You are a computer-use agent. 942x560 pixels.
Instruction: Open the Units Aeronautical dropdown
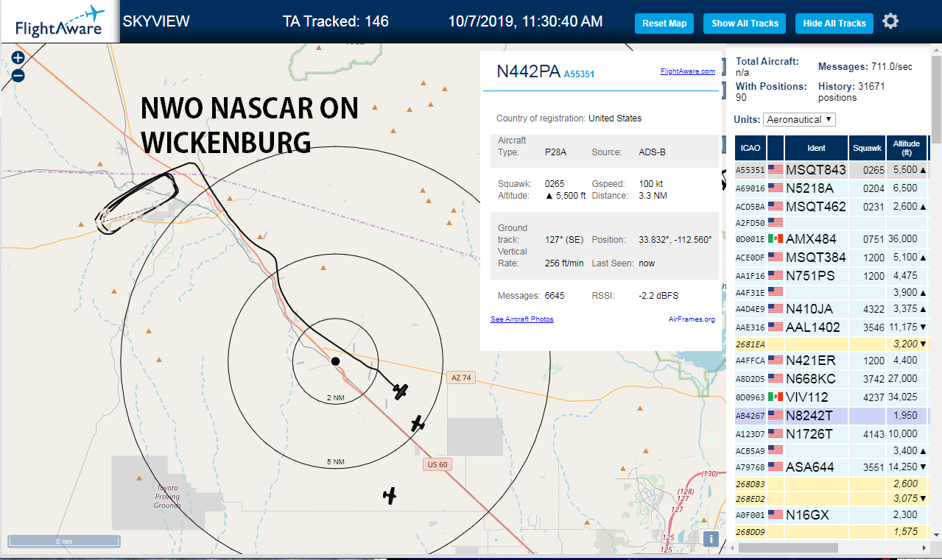[799, 119]
